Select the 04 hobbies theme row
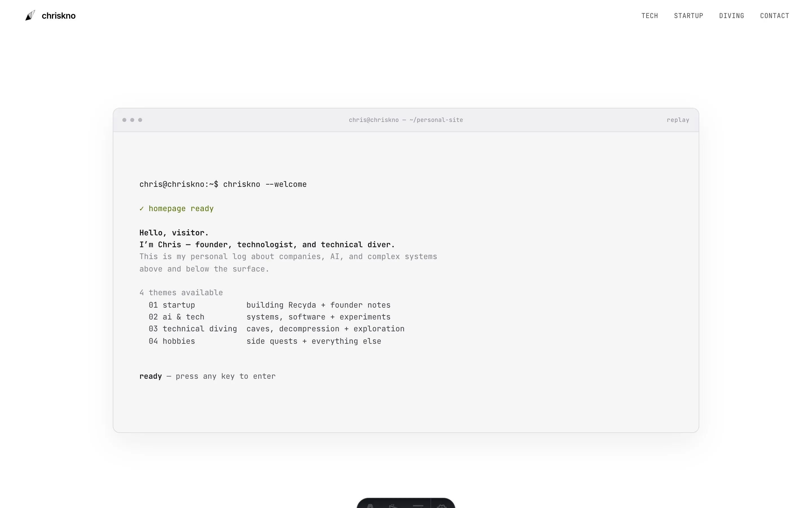Viewport: 812px width, 508px height. tap(265, 341)
